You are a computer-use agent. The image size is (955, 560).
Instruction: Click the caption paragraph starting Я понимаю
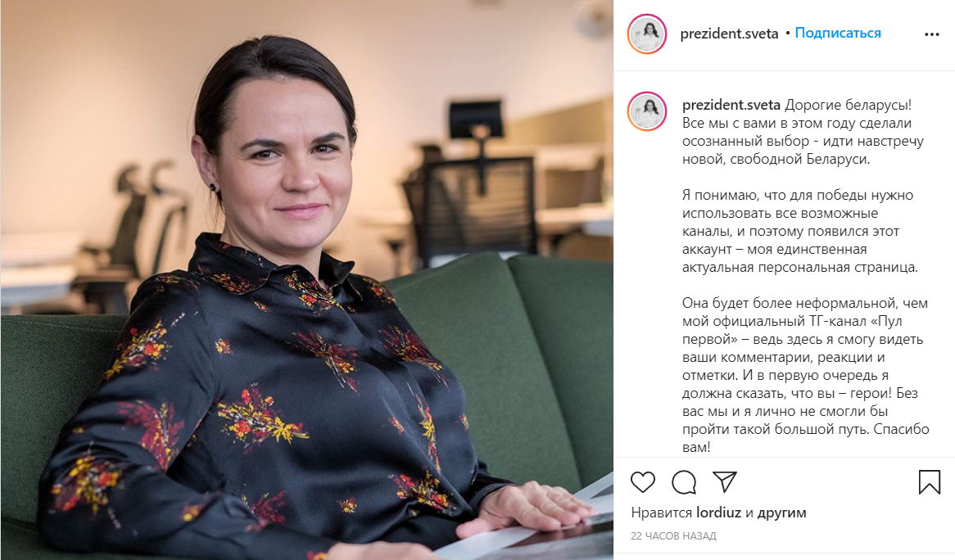point(799,232)
